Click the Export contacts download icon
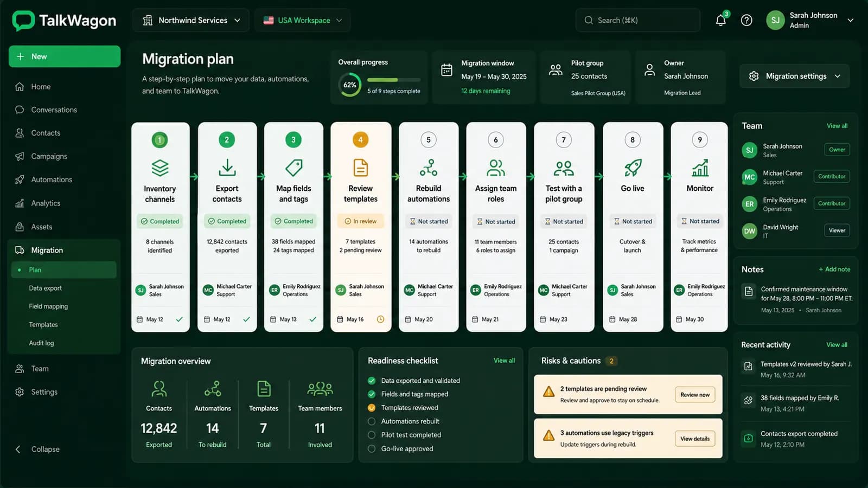The width and height of the screenshot is (868, 488). point(227,168)
